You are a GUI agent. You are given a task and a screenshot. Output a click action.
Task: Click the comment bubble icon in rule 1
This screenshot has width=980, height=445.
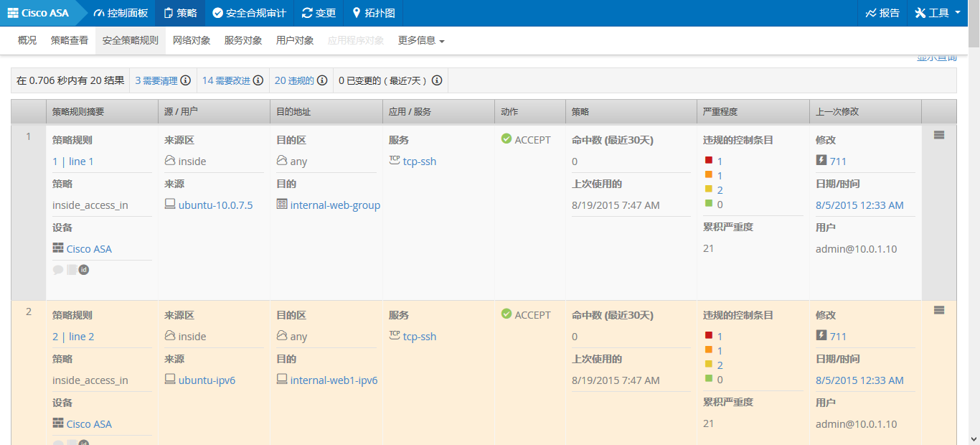point(58,270)
